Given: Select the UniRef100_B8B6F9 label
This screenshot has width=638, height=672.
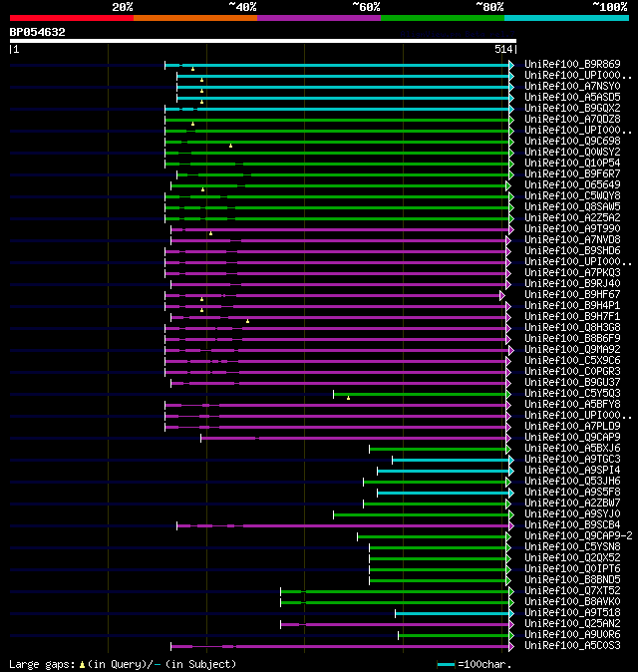Looking at the screenshot, I should point(572,339).
